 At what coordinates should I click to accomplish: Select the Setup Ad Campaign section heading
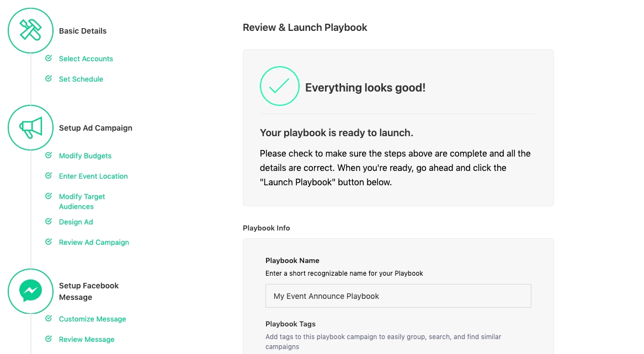[x=95, y=128]
